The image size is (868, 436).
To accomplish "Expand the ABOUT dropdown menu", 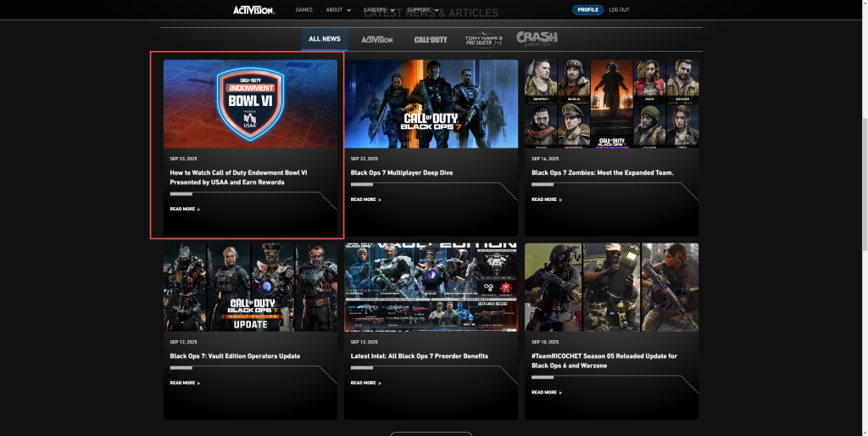I will coord(338,10).
